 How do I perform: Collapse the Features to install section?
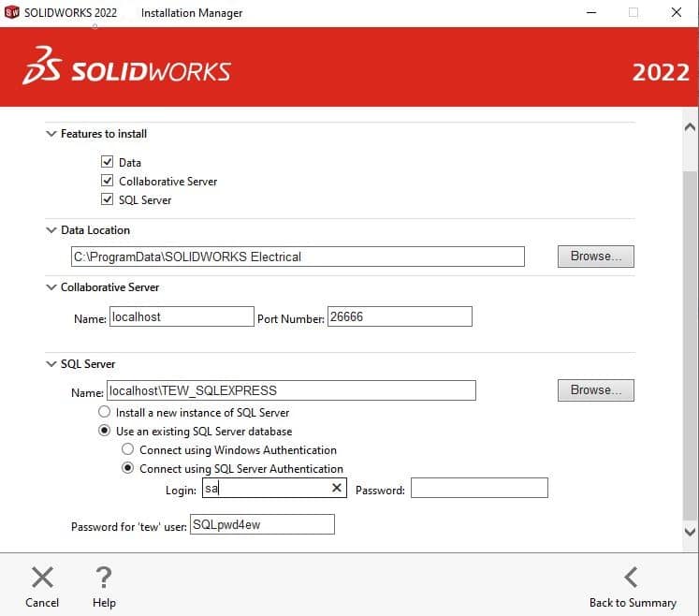[51, 133]
